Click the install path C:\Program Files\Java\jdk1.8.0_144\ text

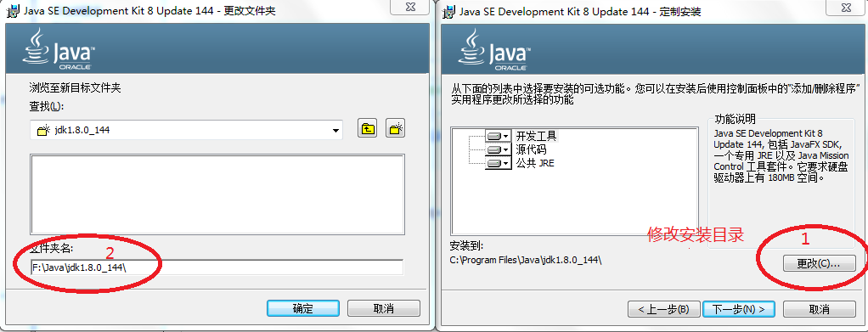pyautogui.click(x=527, y=259)
